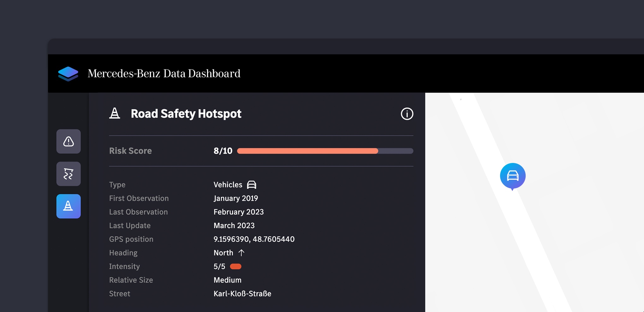Click the January 2019 first observation value

[x=236, y=198]
